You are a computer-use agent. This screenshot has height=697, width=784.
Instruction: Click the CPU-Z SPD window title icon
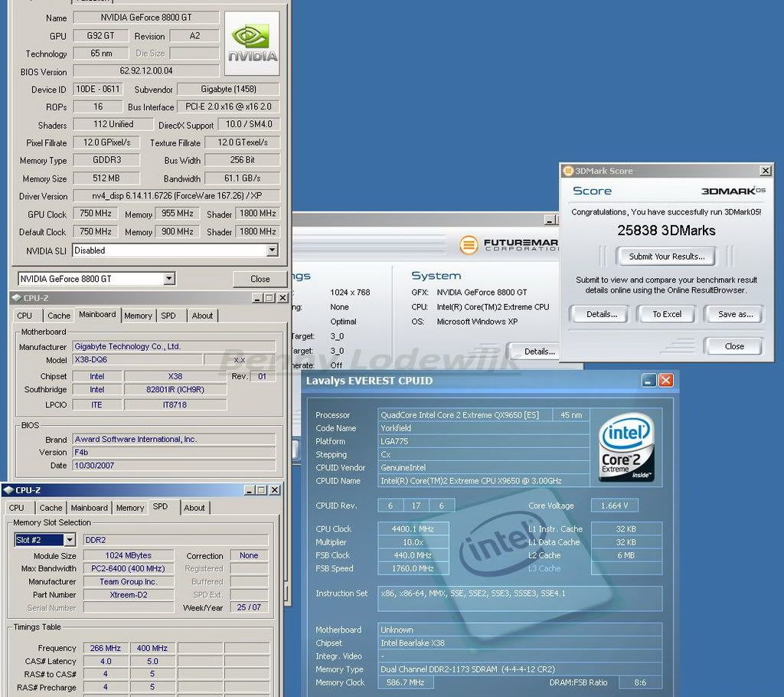click(8, 490)
